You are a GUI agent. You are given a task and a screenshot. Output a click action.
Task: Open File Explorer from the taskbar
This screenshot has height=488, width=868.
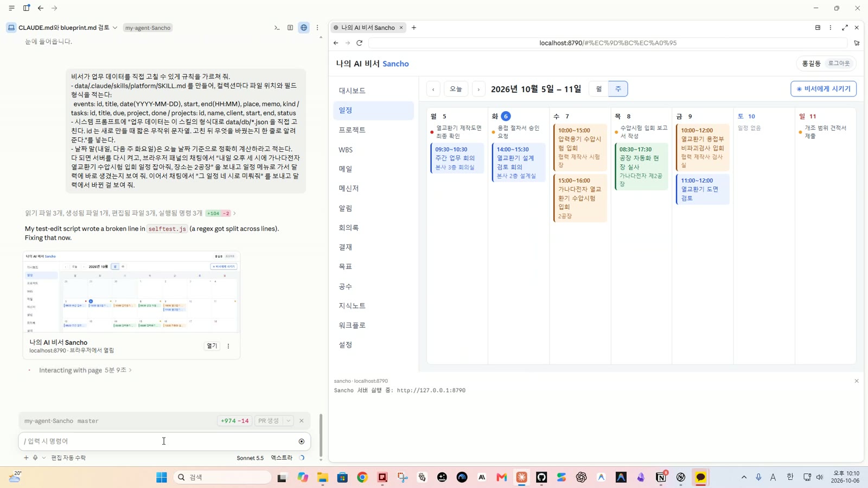(x=323, y=477)
